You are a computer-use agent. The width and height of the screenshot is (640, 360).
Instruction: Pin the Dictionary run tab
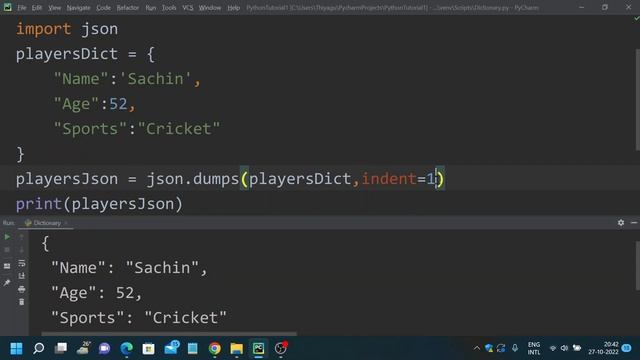pos(7,282)
